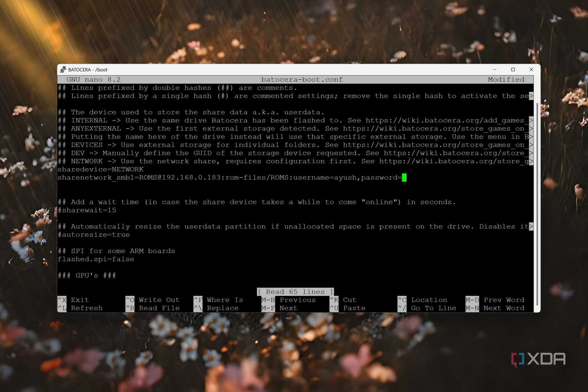The height and width of the screenshot is (392, 588).
Task: Click the '^C Location' shortcut
Action: click(x=422, y=300)
